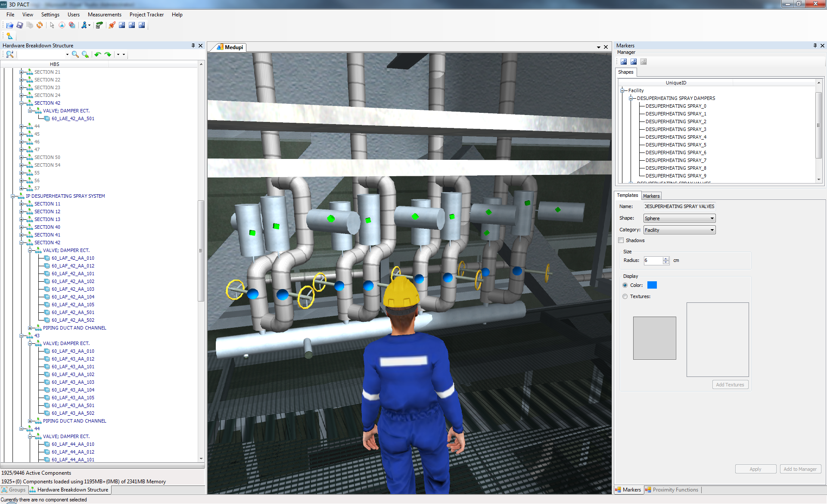Collapse the IP DESUPERHEATING SPRAY SYSTEM node
This screenshot has width=827, height=504.
(x=13, y=196)
